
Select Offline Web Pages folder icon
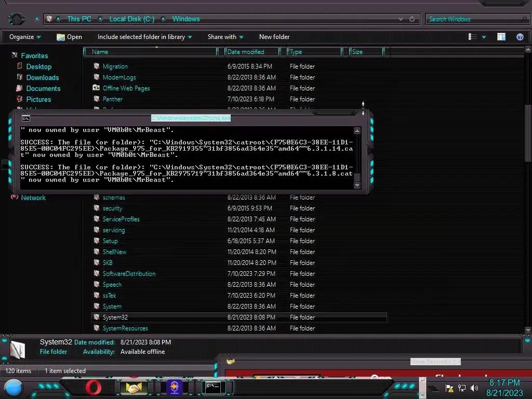96,88
